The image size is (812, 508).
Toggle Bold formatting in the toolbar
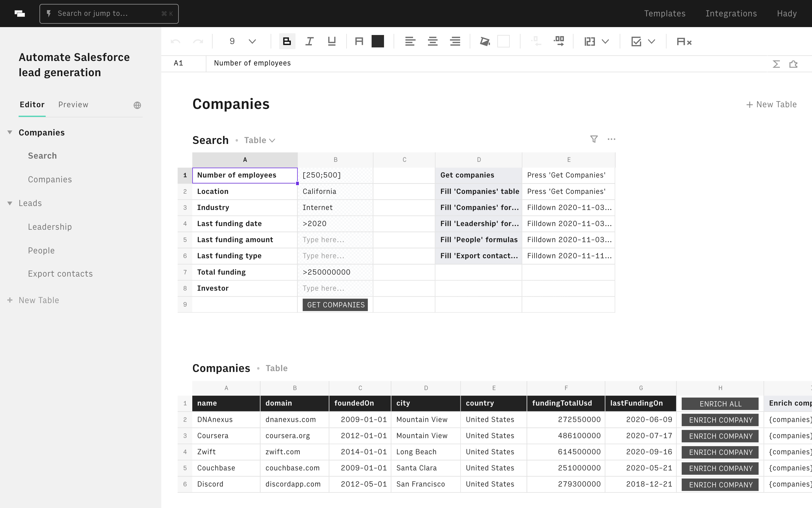[x=287, y=41]
